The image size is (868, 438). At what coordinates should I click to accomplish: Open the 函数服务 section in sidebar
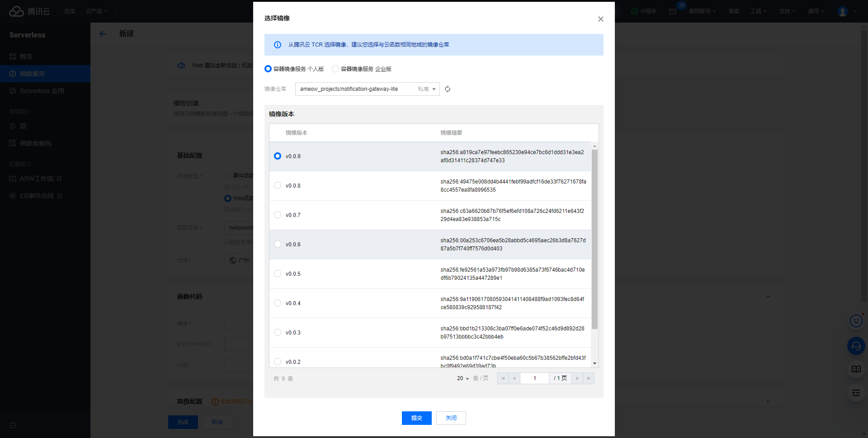tap(31, 73)
